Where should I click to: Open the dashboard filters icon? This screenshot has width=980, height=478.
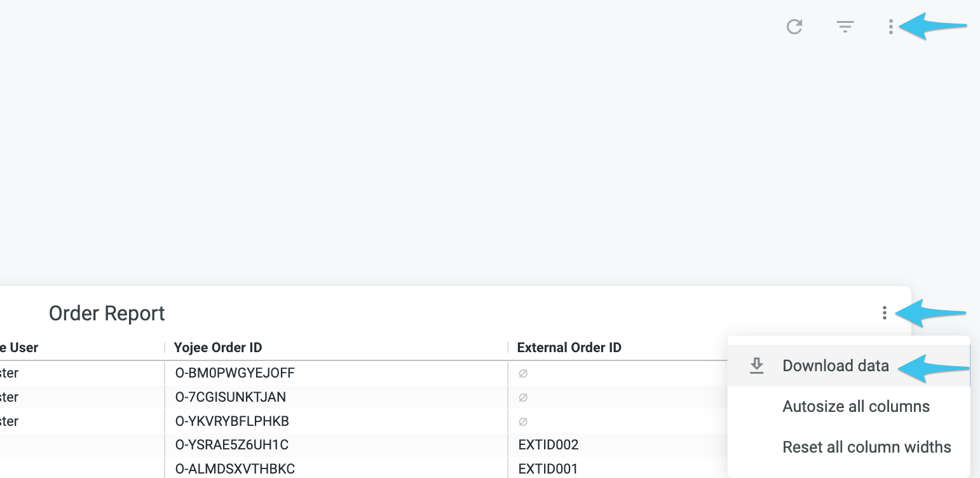click(845, 27)
